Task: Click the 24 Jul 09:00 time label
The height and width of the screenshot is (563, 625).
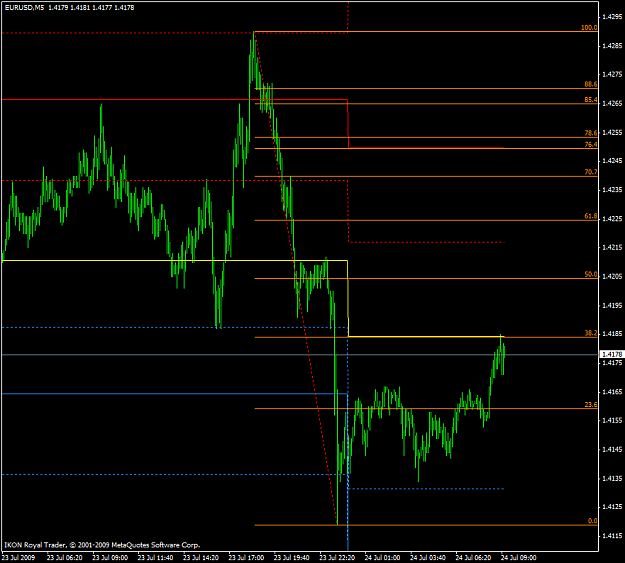Action: click(x=519, y=557)
